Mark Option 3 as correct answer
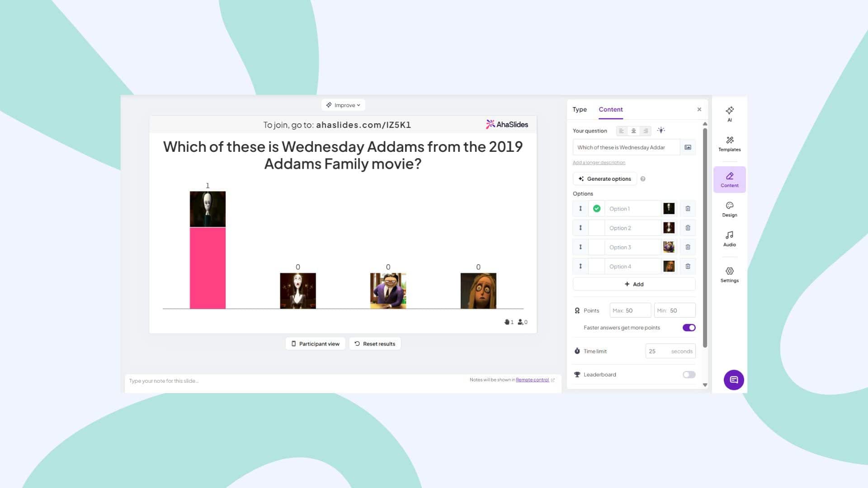The image size is (868, 488). [597, 247]
